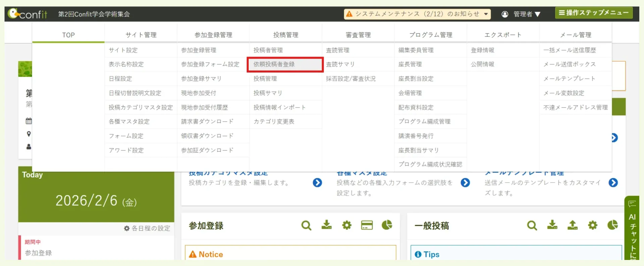Select 投稿者管理 menu entry
Screen dimensions: 644x266
pyautogui.click(x=286, y=50)
